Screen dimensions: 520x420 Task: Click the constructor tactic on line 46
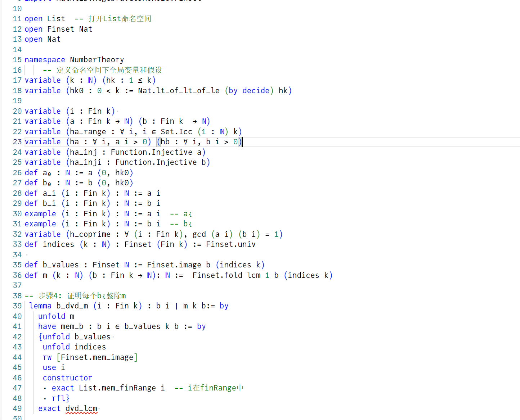pyautogui.click(x=67, y=378)
